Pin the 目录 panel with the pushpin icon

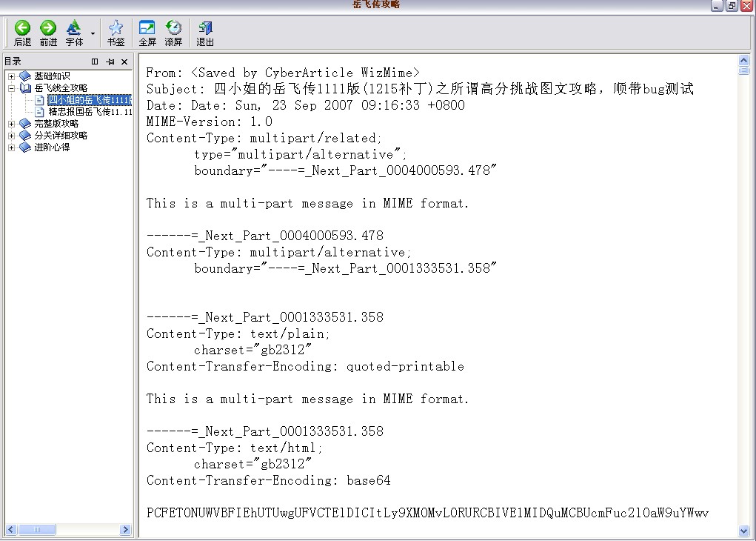click(x=110, y=62)
